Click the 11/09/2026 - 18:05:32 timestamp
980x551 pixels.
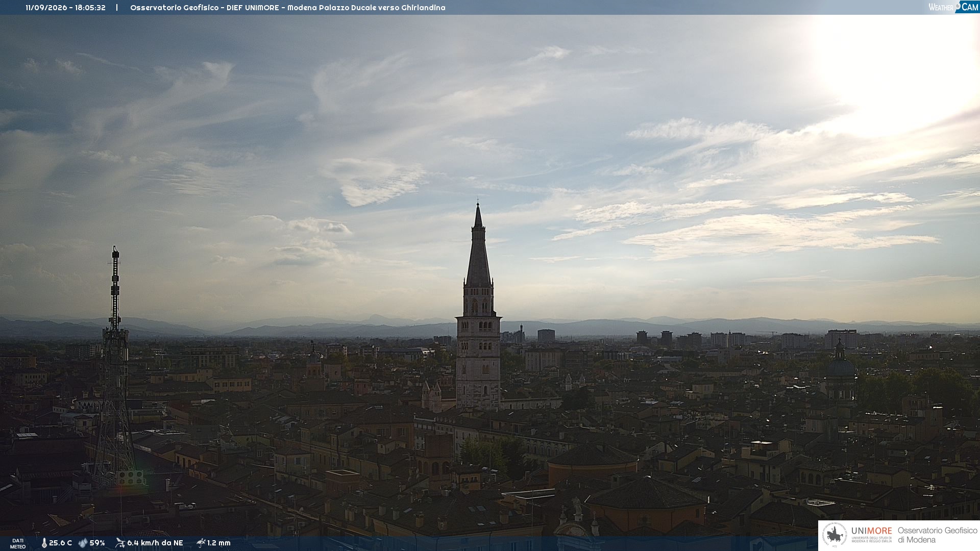pos(65,8)
